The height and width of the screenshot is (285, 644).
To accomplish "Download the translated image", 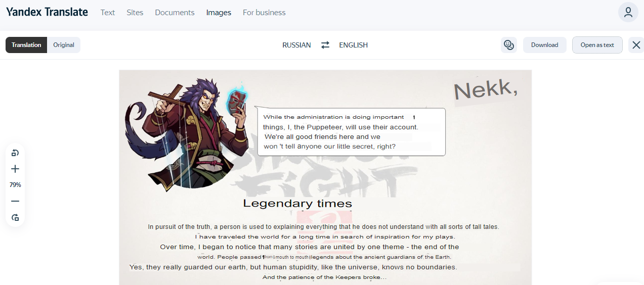I will pos(545,45).
